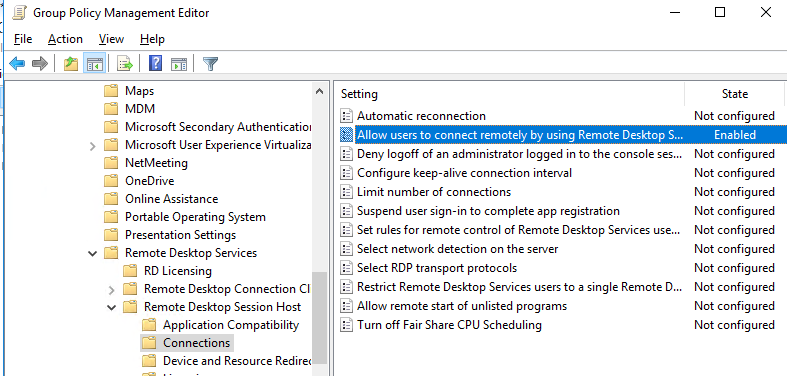Sort by the State column header
Image resolution: width=787 pixels, height=376 pixels.
[x=735, y=94]
